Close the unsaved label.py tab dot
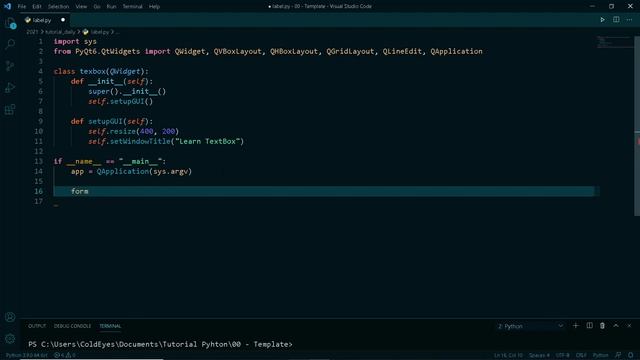640x360 pixels. pos(63,20)
